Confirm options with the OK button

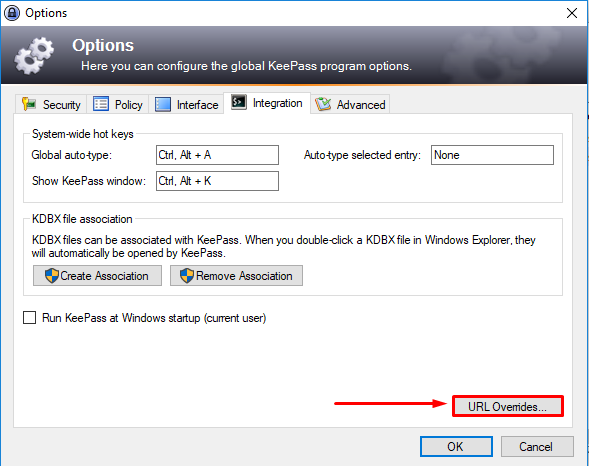456,446
